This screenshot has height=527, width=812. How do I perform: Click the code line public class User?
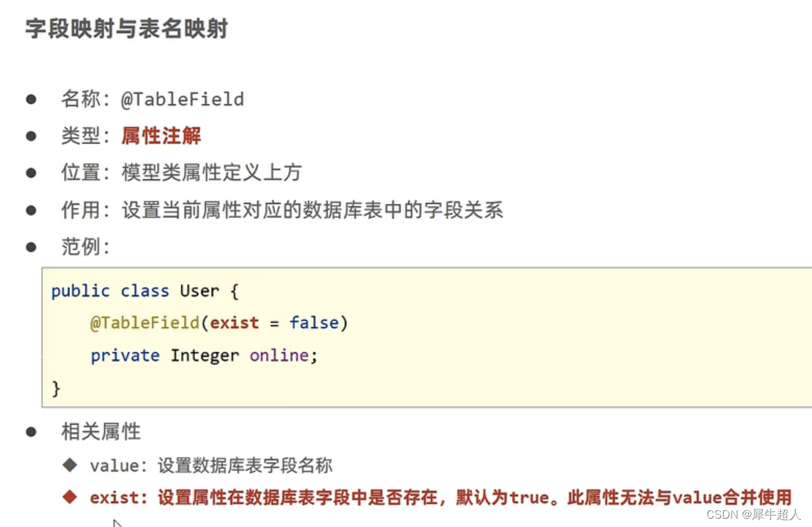(x=144, y=290)
